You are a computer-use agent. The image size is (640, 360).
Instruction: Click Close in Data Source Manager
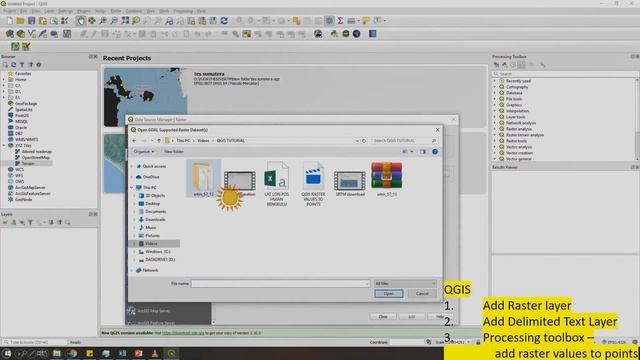383,317
